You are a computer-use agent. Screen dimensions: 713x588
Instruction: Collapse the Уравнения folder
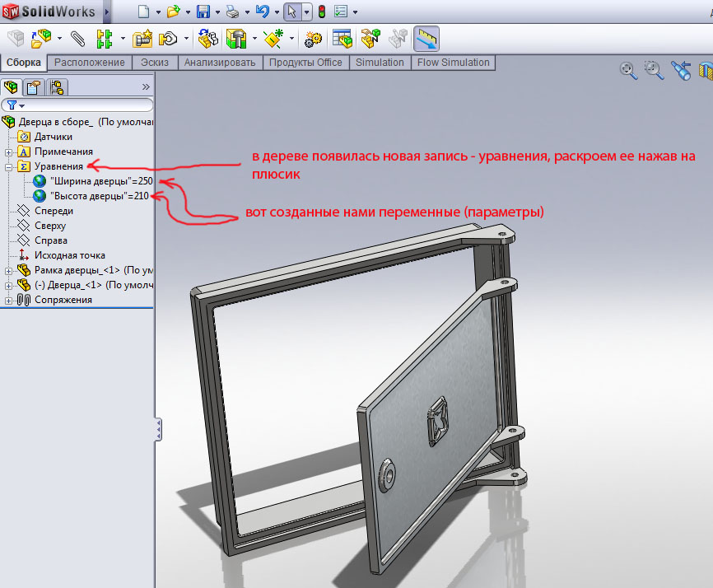(9, 166)
